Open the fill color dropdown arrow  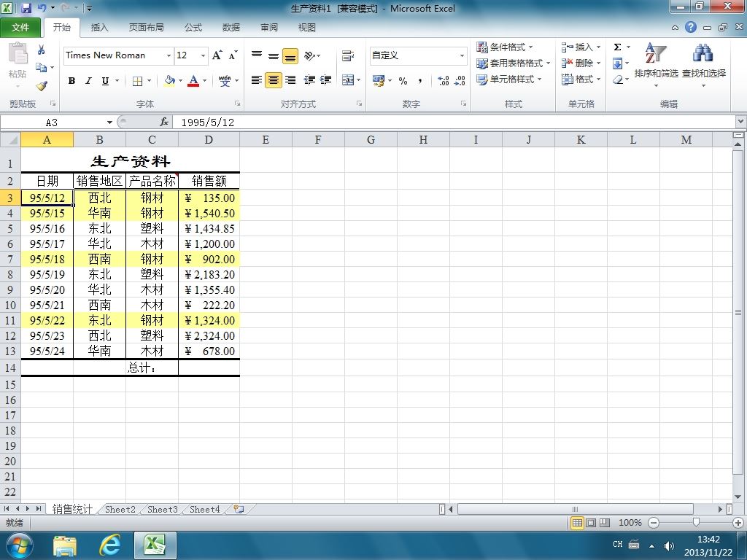click(181, 80)
